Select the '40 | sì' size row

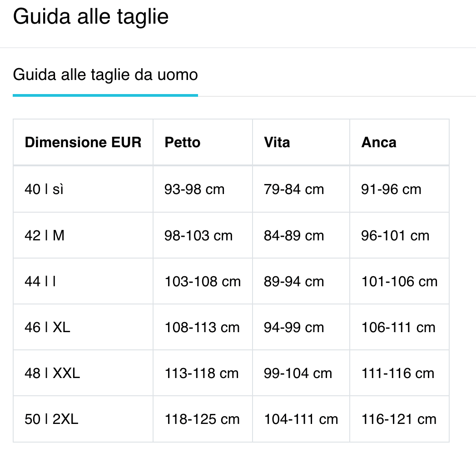click(x=44, y=189)
